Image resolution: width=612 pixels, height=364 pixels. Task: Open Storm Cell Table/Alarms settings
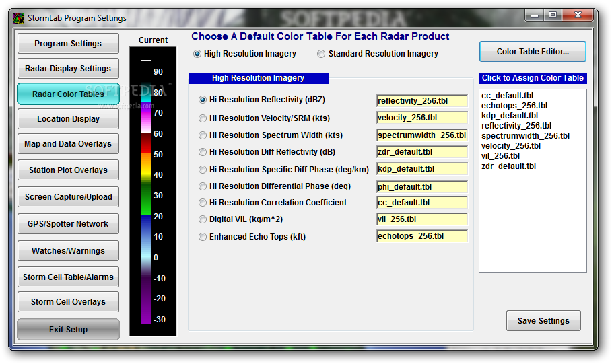tap(68, 277)
